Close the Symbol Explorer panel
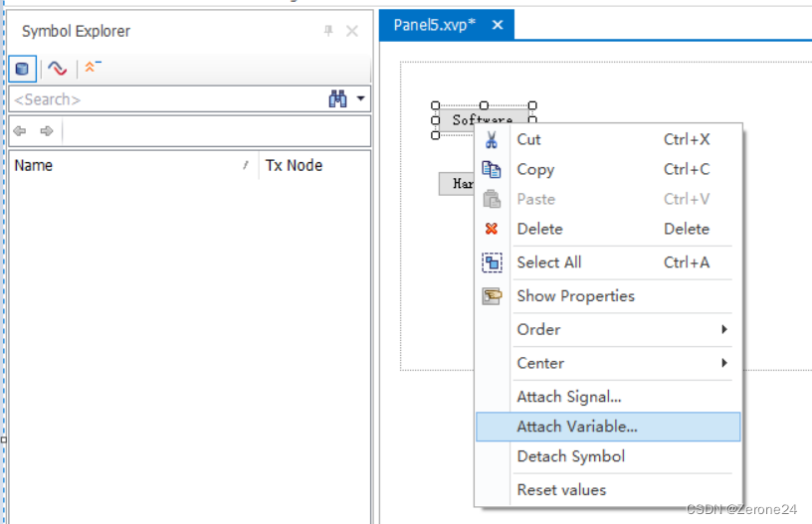 tap(352, 31)
